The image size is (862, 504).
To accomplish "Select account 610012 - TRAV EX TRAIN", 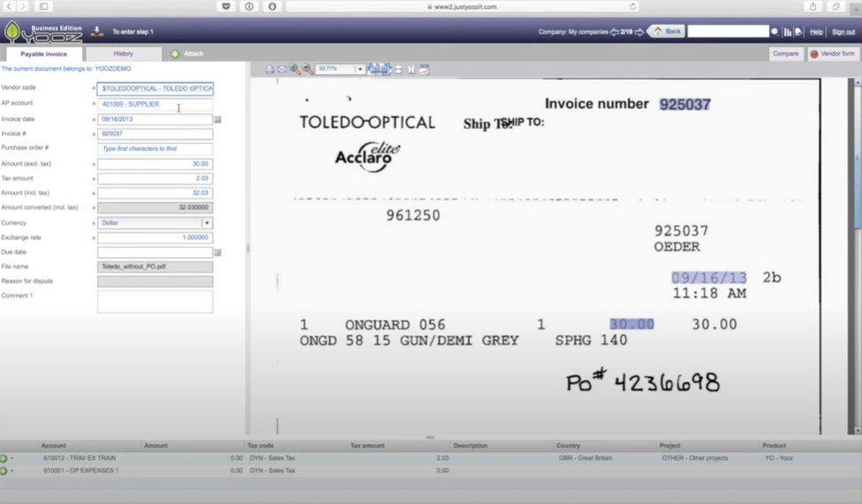I will point(79,458).
